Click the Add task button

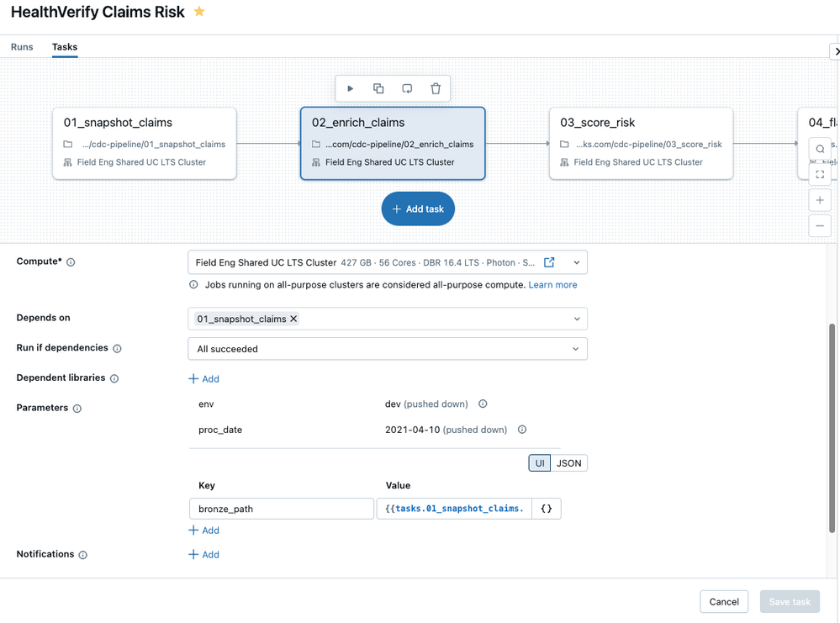click(x=418, y=209)
